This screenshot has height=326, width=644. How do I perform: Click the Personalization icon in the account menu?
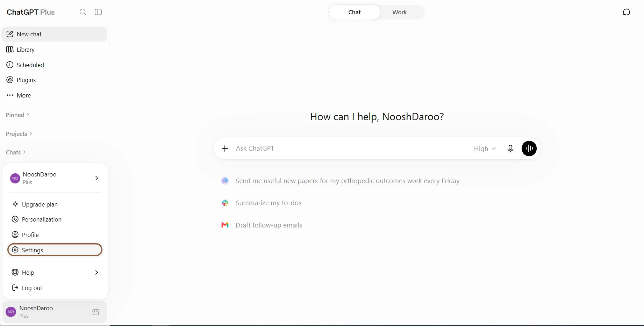[15, 219]
